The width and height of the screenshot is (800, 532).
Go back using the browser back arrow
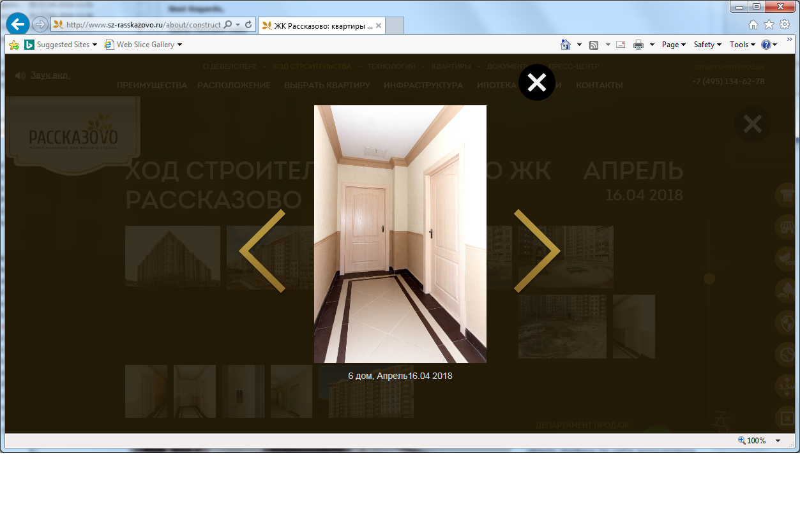(18, 24)
